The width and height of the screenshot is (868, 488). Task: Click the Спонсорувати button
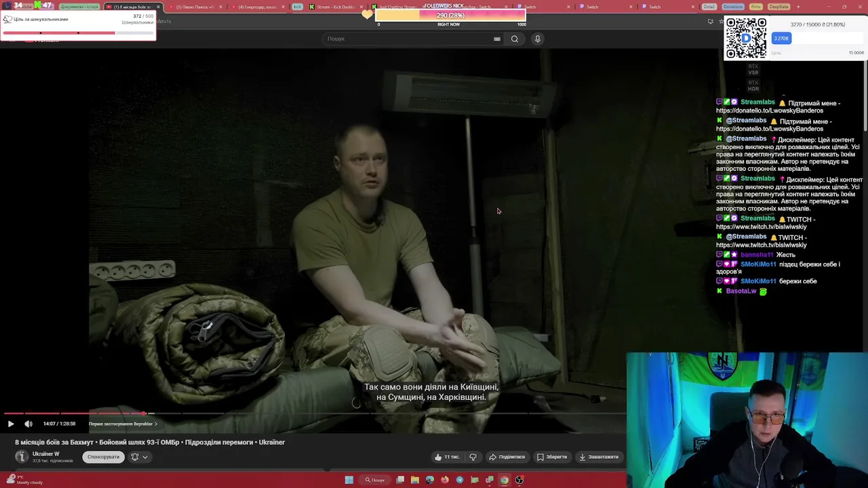pyautogui.click(x=103, y=457)
